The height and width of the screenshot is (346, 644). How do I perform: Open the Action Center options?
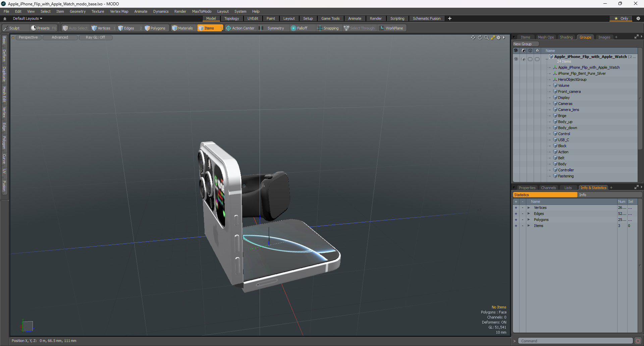point(240,28)
